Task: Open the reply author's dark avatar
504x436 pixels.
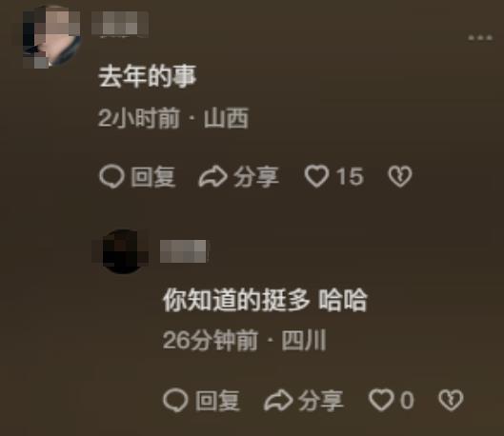Action: pyautogui.click(x=122, y=251)
